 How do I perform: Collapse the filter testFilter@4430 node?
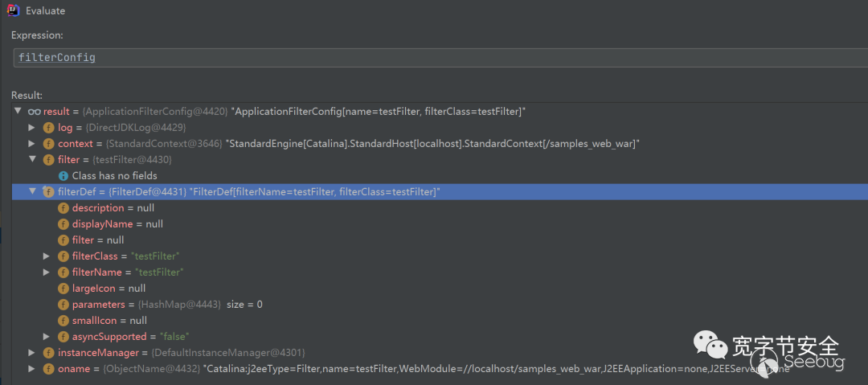[x=33, y=159]
